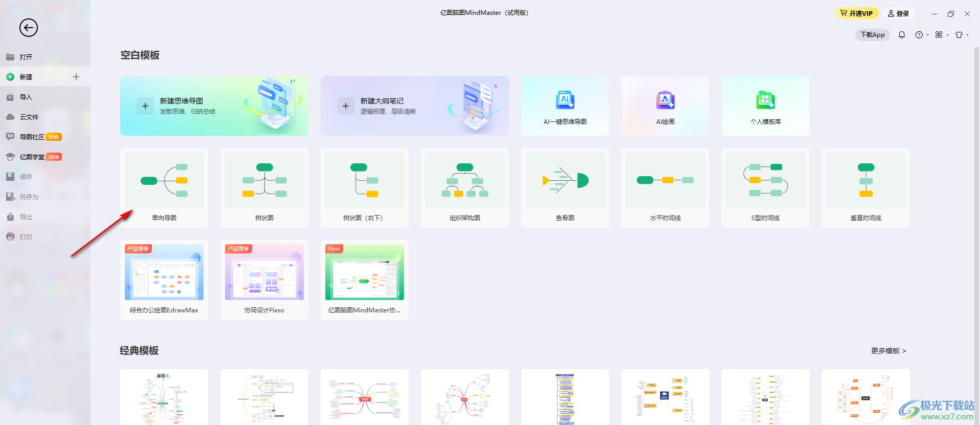Open AI一键思维导图 card
Viewport: 980px width, 425px height.
click(565, 106)
